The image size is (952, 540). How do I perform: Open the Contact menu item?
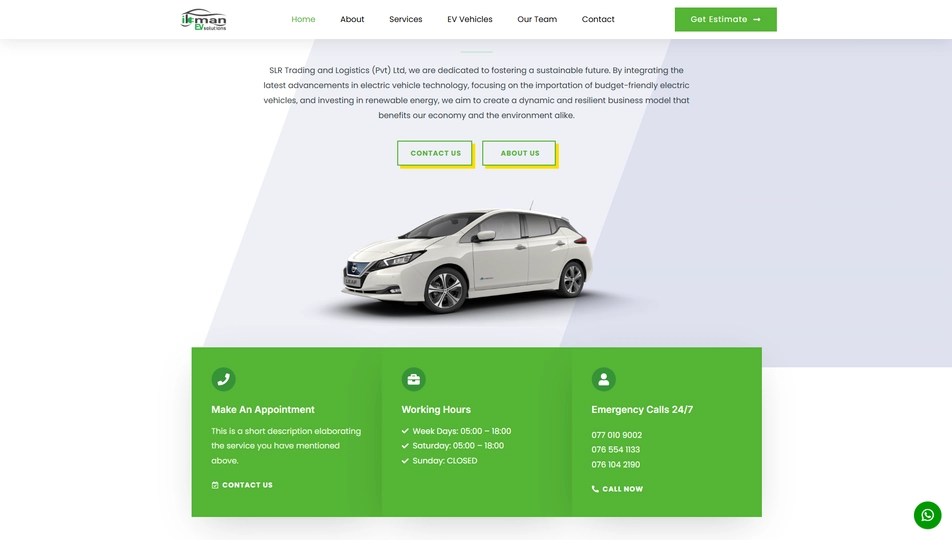tap(598, 19)
